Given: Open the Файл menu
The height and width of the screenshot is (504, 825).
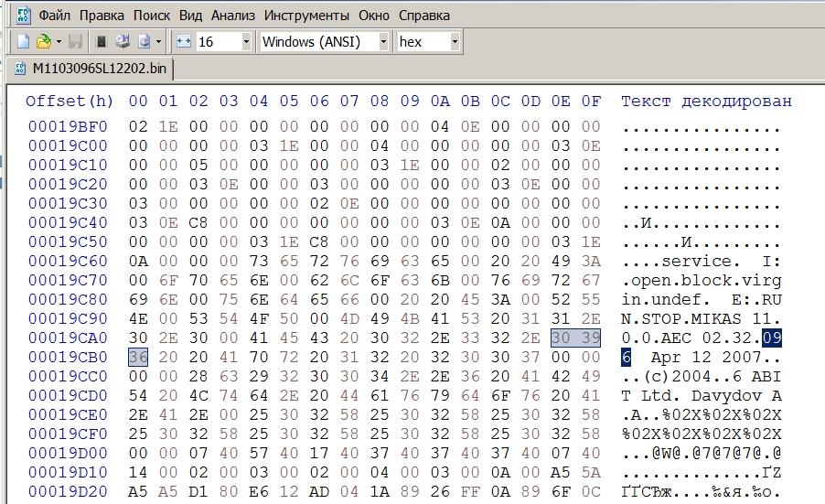Looking at the screenshot, I should 55,16.
